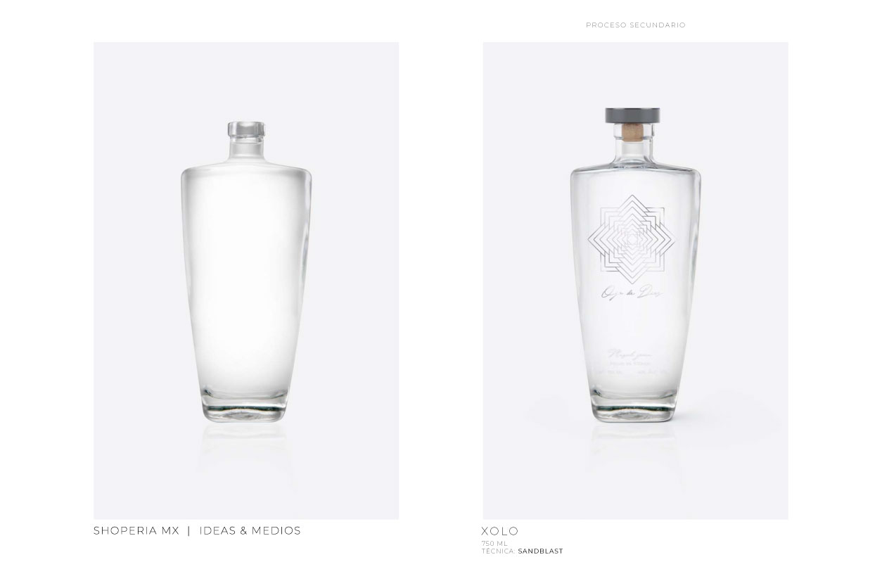Screen dimensions: 882x588
Task: Click the vertical divider between SHOPERIA and IDEAS
Action: 189,530
